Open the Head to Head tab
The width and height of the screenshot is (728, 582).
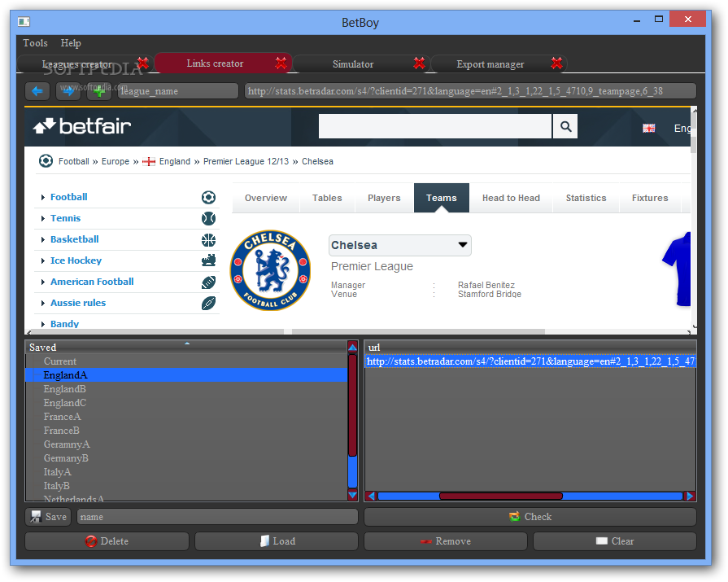point(511,198)
